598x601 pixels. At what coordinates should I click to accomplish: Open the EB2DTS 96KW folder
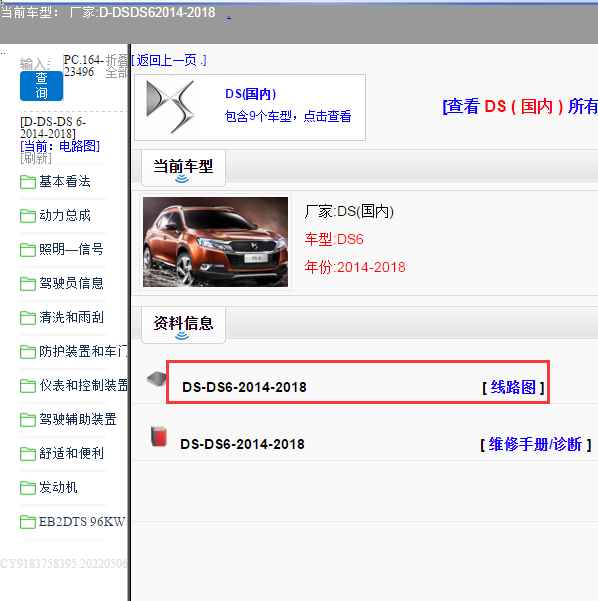(x=82, y=522)
